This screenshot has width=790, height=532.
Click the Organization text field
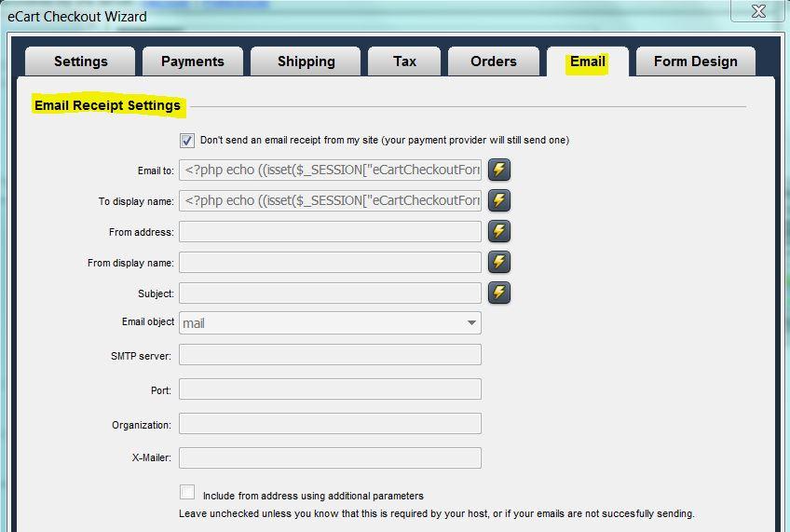click(330, 424)
